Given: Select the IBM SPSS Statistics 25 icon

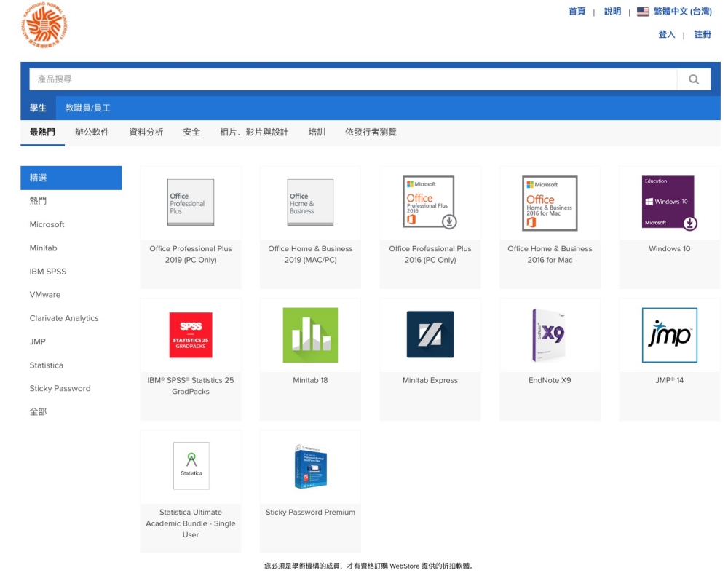Looking at the screenshot, I should [x=191, y=335].
